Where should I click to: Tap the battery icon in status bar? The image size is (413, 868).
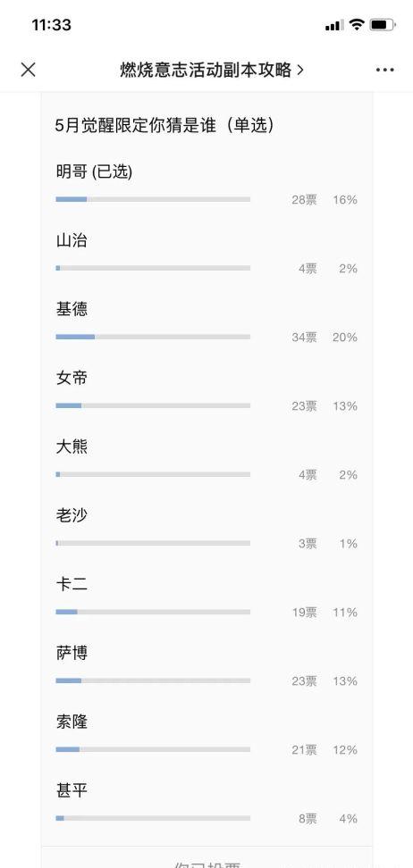(x=383, y=25)
